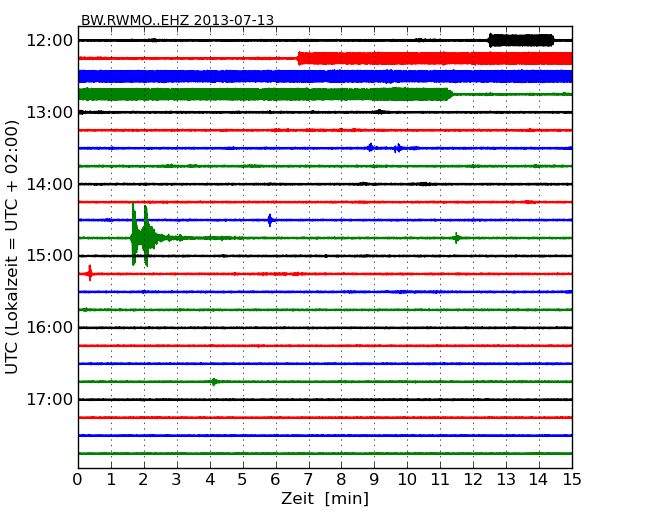The image size is (650, 520).
Task: Click the blue spike on 14:30 trace
Action: coord(270,220)
